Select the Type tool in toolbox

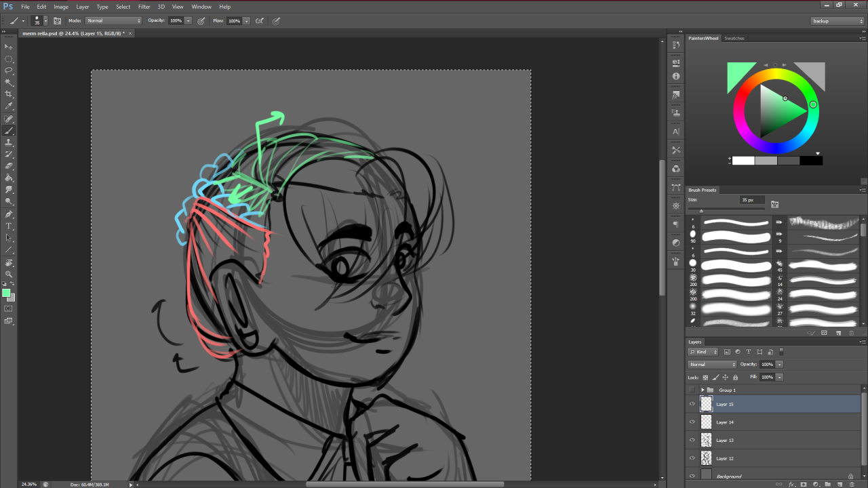click(9, 226)
